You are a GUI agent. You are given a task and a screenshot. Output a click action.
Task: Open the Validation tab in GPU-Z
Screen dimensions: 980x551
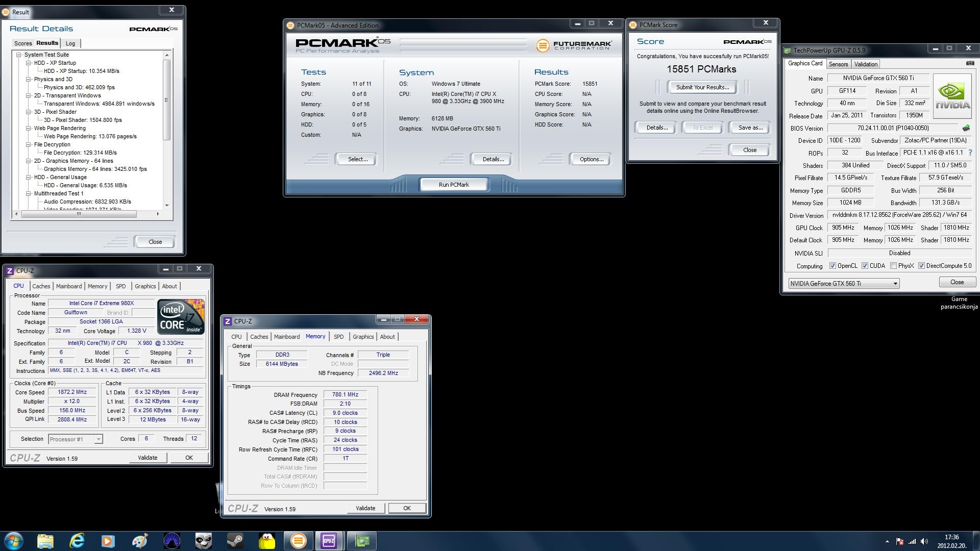coord(866,64)
